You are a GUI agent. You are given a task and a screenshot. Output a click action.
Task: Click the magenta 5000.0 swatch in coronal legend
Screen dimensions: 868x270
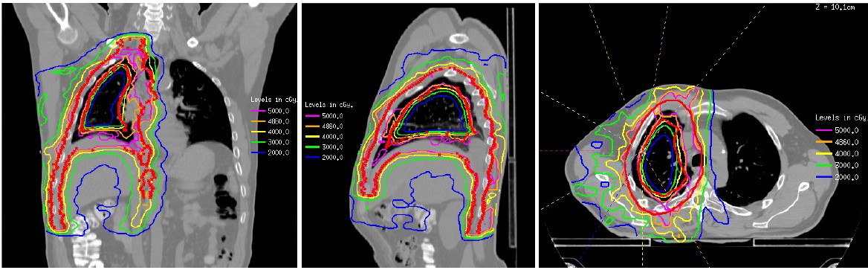(x=259, y=111)
